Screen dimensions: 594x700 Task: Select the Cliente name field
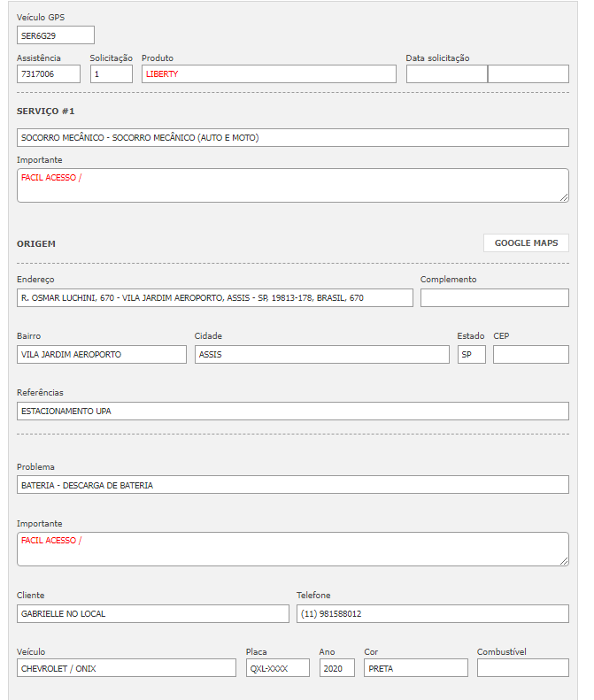point(152,614)
